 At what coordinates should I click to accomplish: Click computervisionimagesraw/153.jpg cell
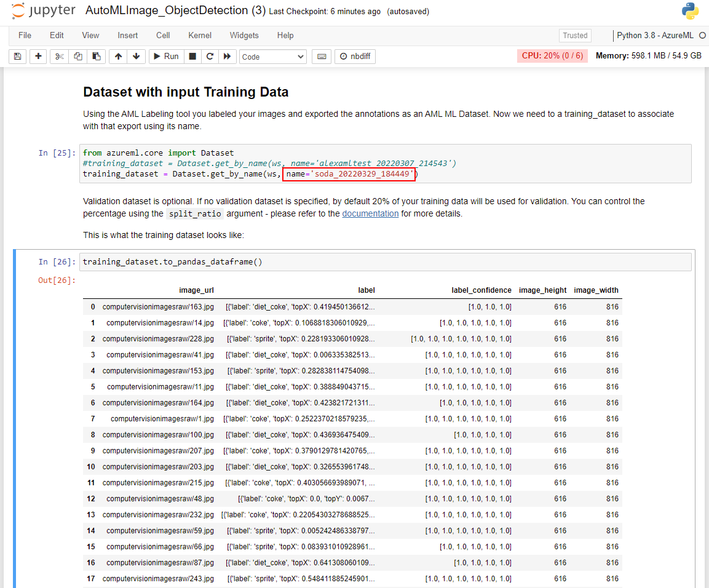coord(158,371)
